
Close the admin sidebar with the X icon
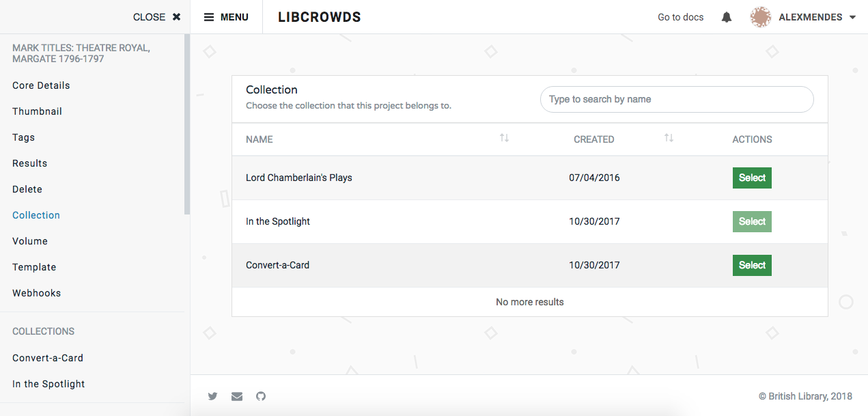pos(176,16)
